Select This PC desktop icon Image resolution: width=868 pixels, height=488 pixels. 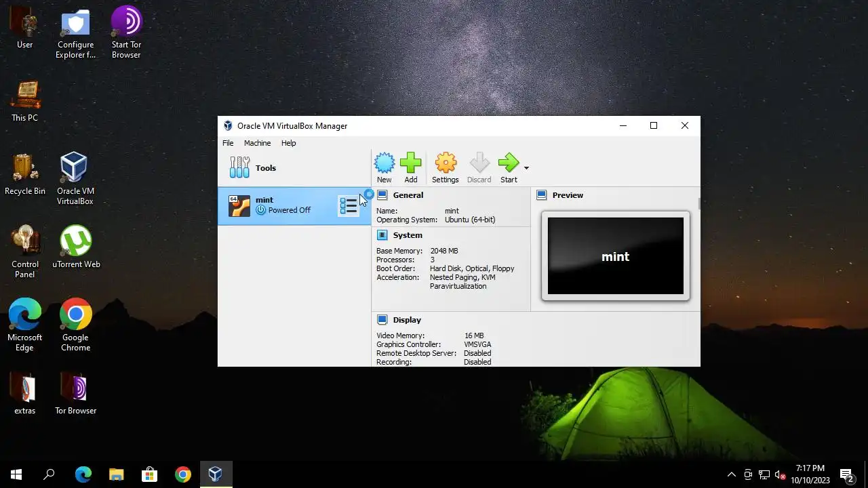click(x=25, y=102)
